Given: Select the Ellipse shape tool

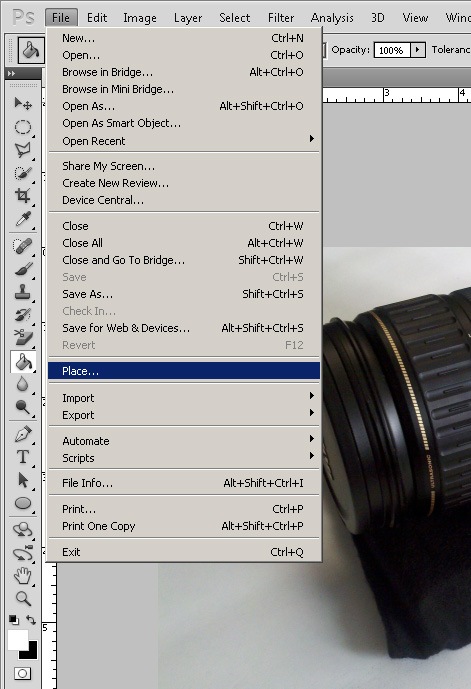Looking at the screenshot, I should [x=23, y=503].
